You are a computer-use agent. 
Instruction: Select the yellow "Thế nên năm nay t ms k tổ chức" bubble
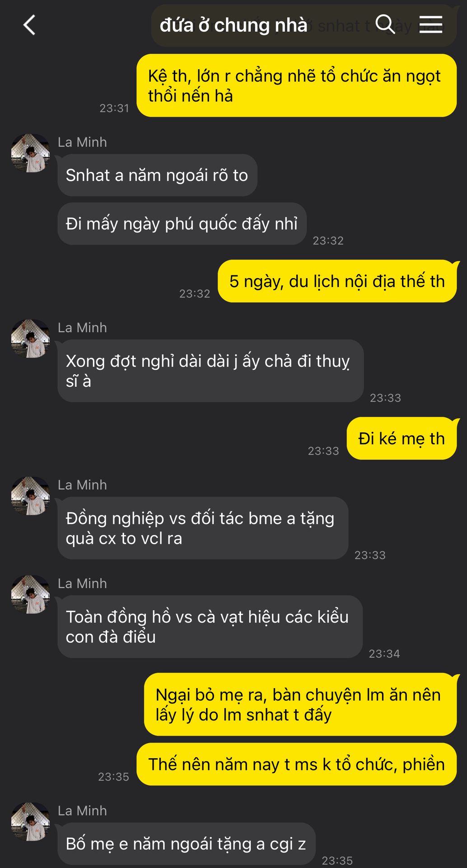click(296, 764)
